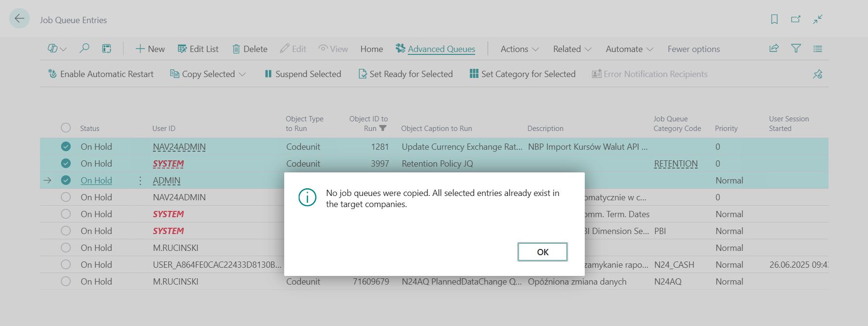Click Set Ready for Selected
868x326 pixels.
tap(405, 74)
